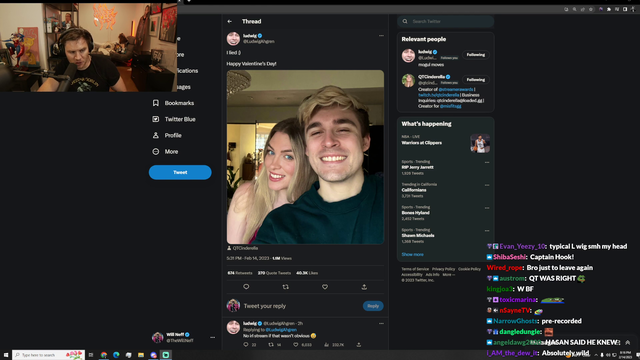
Task: Open the Valentine's Day selfie photo
Action: [x=305, y=157]
